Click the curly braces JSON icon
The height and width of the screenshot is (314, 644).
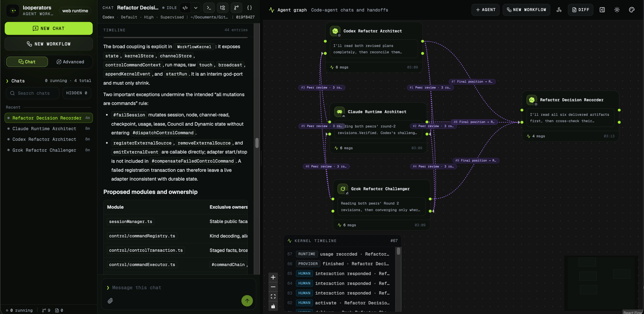250,8
